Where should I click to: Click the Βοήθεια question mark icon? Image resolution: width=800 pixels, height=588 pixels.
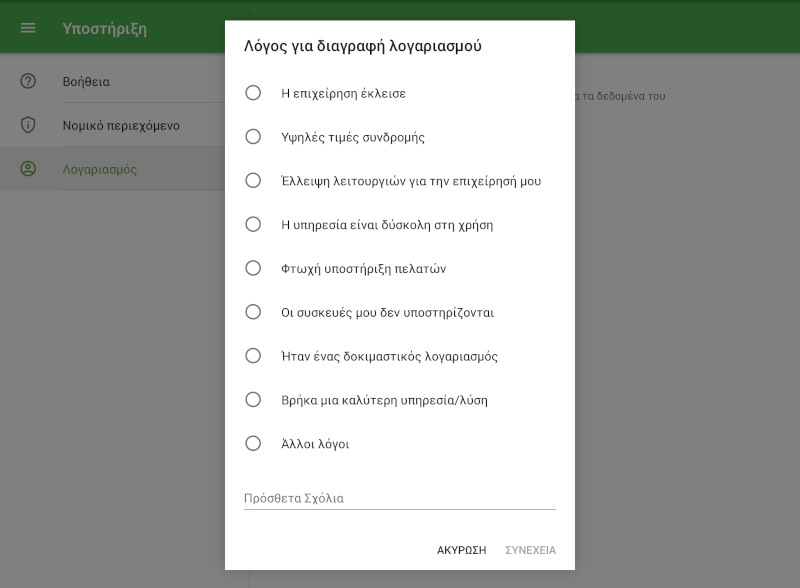pyautogui.click(x=28, y=81)
